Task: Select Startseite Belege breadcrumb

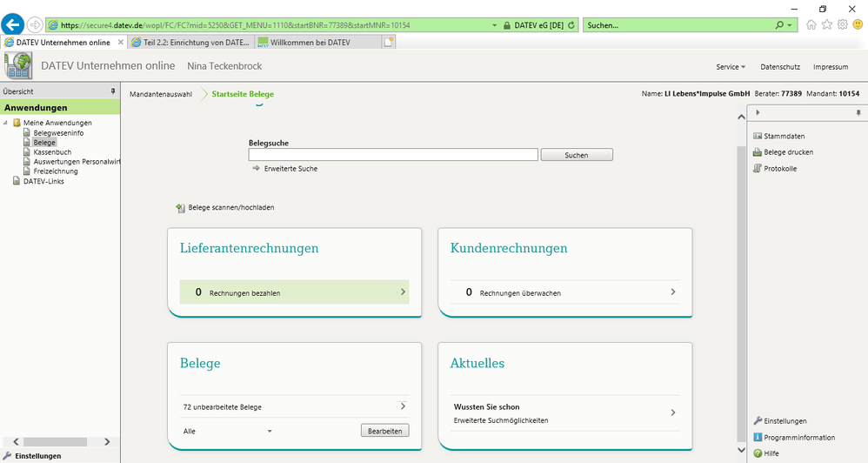Action: click(243, 94)
